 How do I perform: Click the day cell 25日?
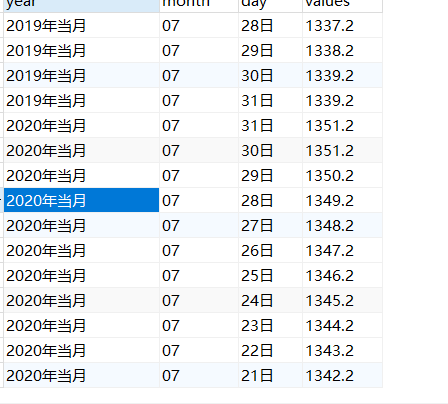pos(270,275)
